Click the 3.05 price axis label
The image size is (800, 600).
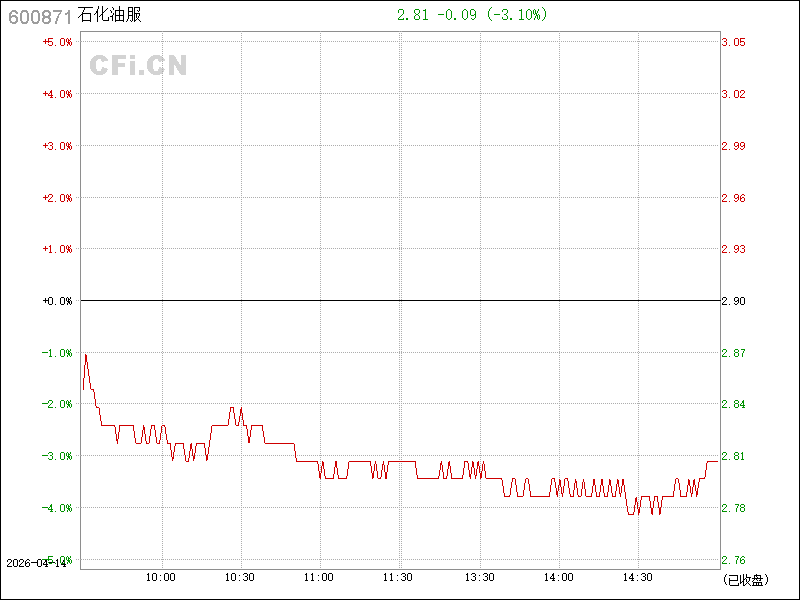(733, 42)
